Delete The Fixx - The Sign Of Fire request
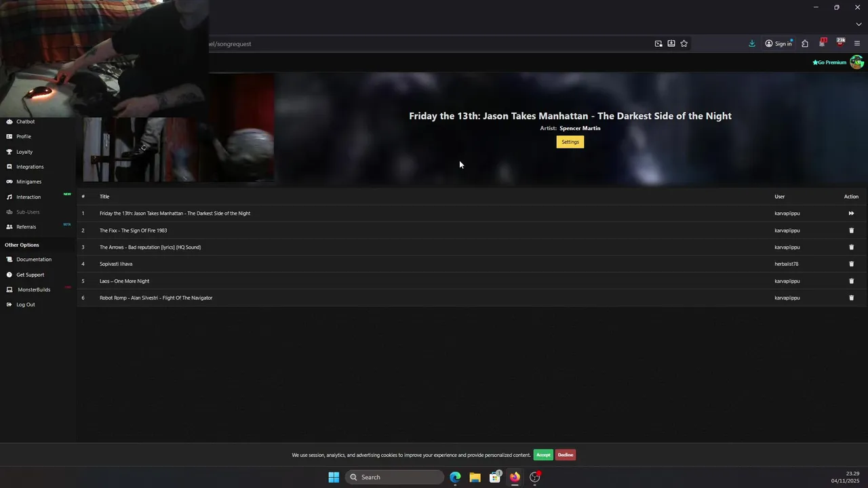This screenshot has height=488, width=868. 852,230
